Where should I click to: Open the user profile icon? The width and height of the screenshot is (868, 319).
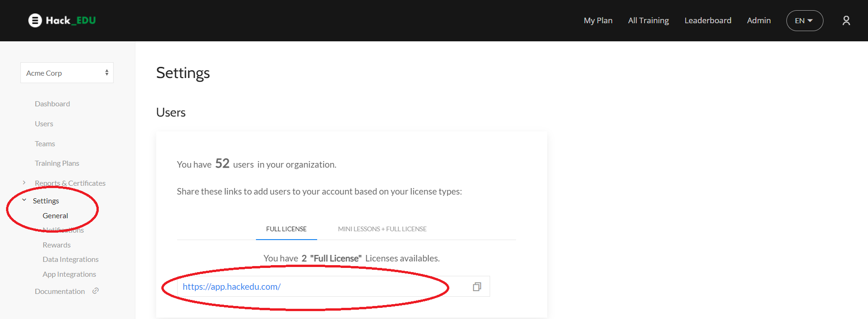tap(846, 20)
